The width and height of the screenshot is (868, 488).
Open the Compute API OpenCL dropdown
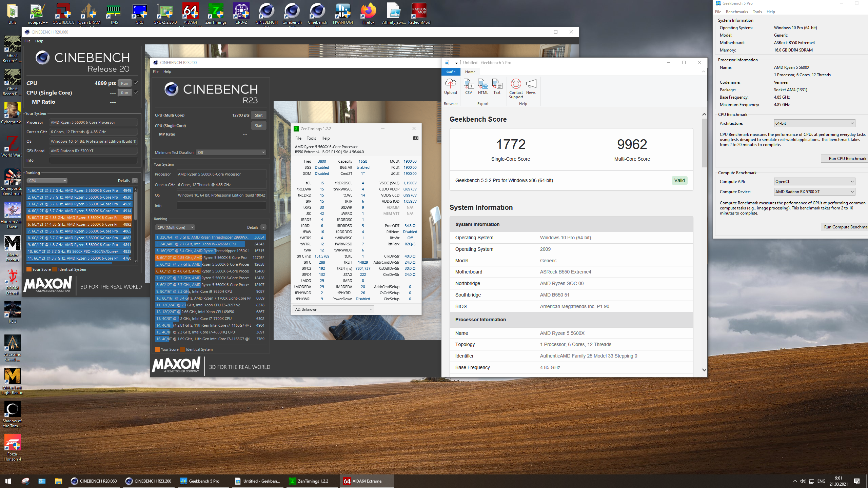(814, 182)
